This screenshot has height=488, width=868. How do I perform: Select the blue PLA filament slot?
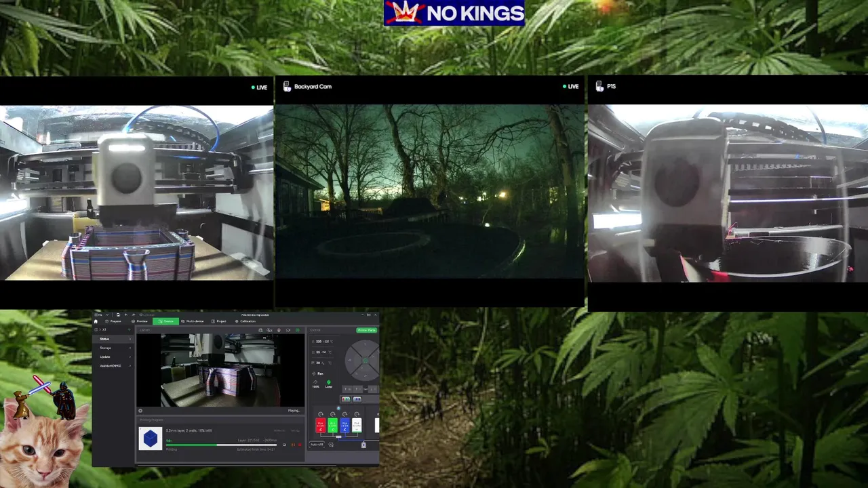(344, 426)
